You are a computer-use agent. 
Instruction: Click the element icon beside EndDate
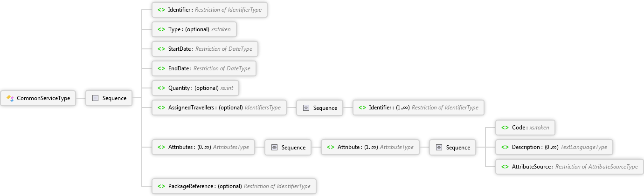(x=161, y=68)
